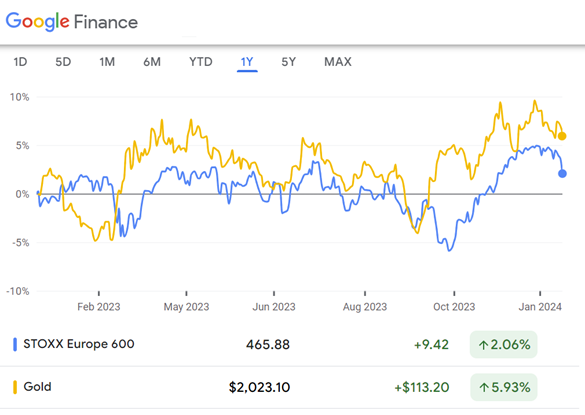
Task: Select the 1D time range tab
Action: pyautogui.click(x=20, y=62)
